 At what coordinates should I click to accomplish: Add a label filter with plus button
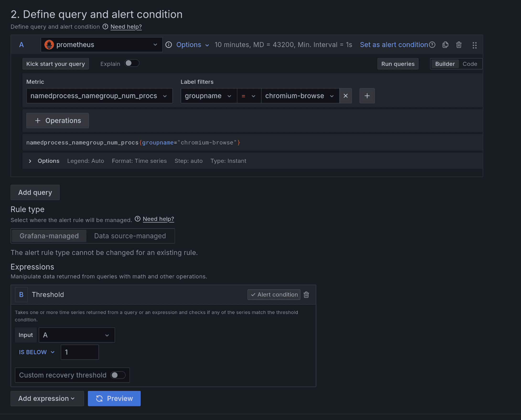pos(367,96)
